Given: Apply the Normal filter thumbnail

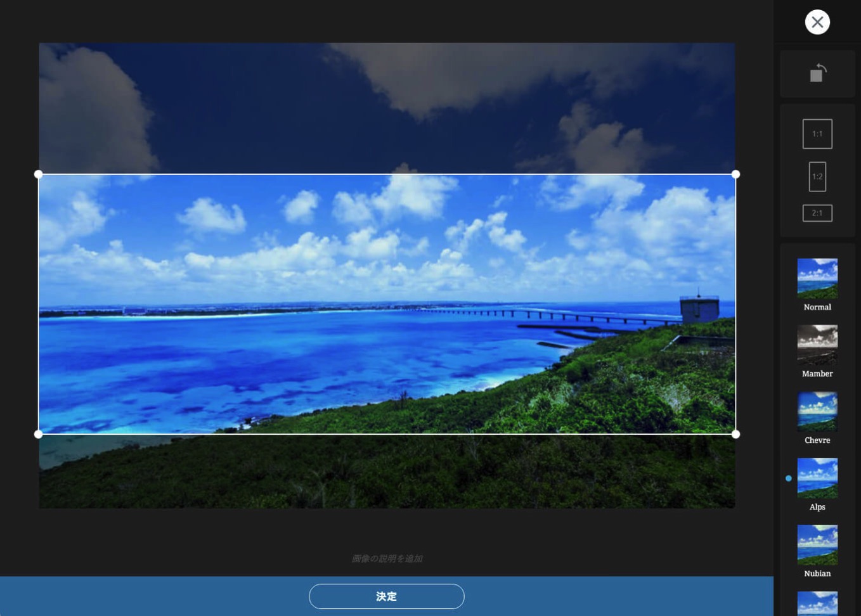Looking at the screenshot, I should click(817, 278).
